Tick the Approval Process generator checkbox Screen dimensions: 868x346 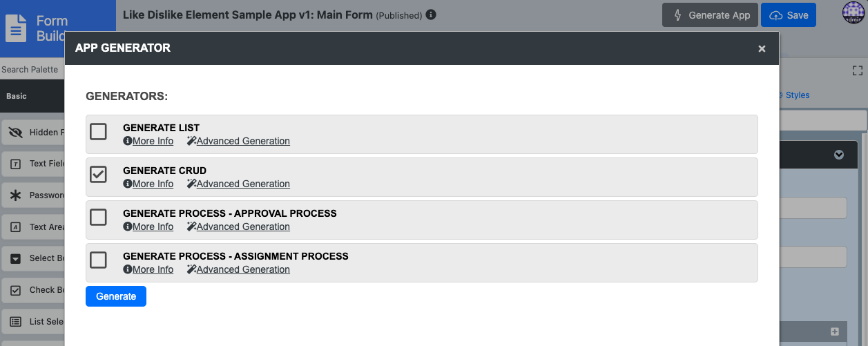(x=99, y=217)
